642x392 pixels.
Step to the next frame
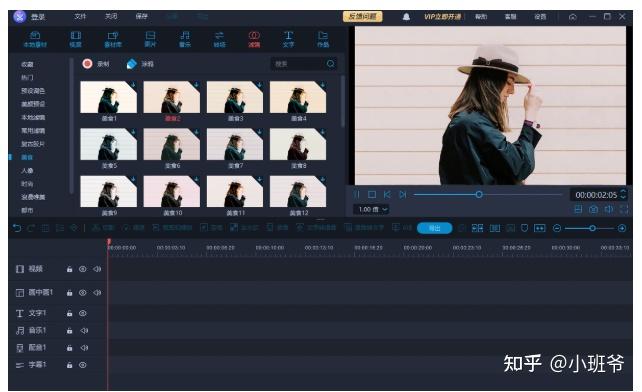(x=402, y=195)
